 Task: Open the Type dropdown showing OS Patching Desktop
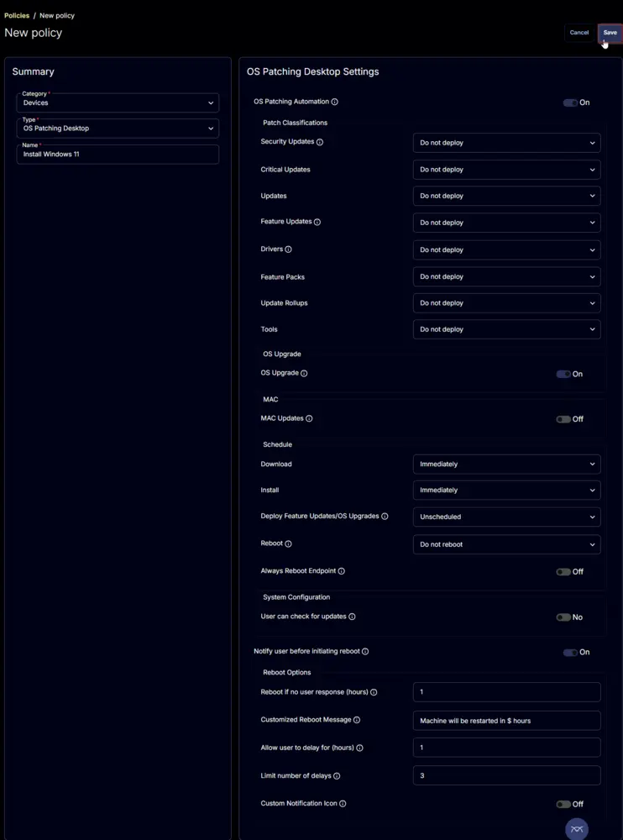click(118, 129)
